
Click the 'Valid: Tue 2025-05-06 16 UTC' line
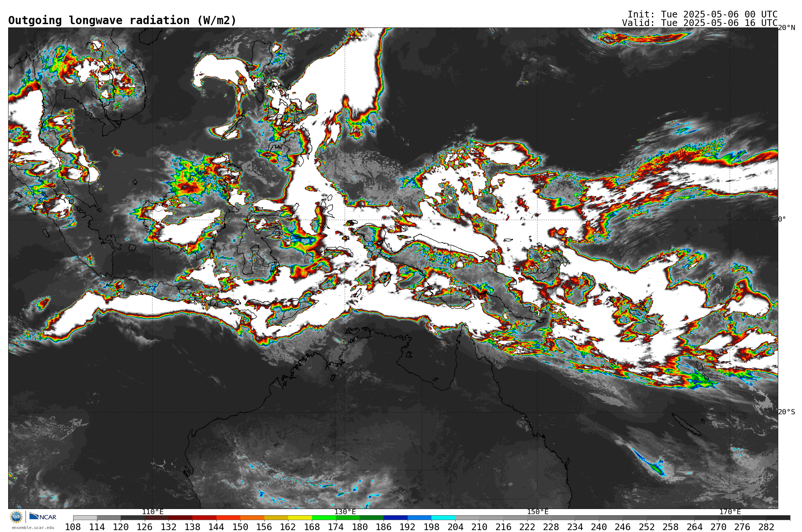pyautogui.click(x=700, y=23)
